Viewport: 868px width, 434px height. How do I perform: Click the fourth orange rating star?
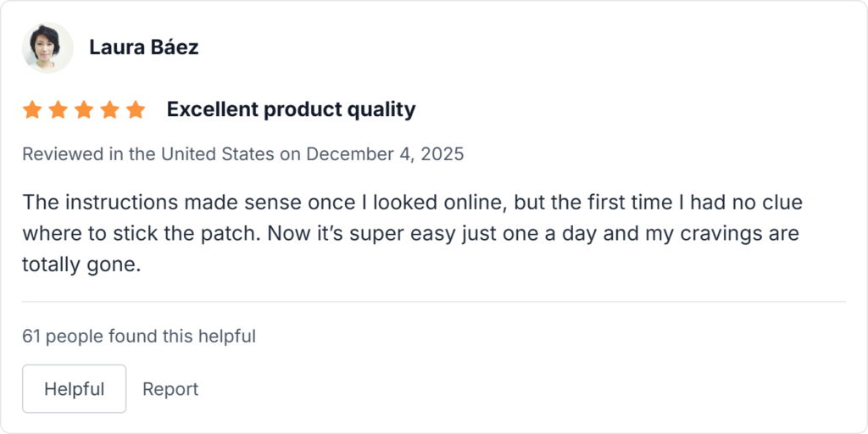[109, 110]
